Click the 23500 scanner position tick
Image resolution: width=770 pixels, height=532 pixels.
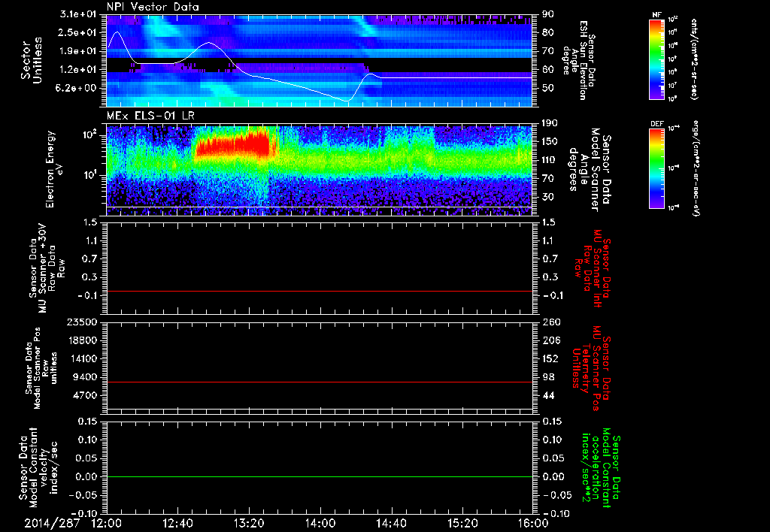coord(83,322)
